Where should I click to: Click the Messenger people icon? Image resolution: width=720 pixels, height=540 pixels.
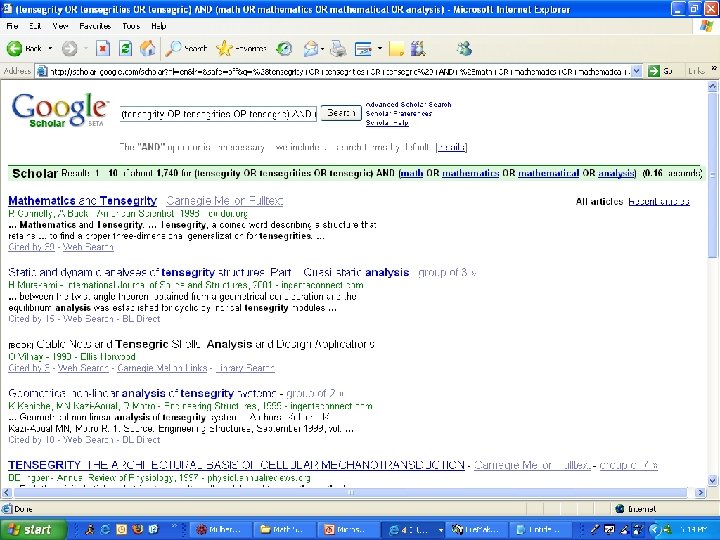point(464,48)
